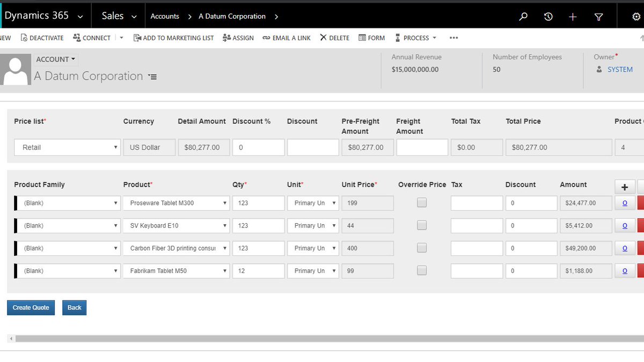Screen dimensions: 644x362
Task: Delete the Proseware Tablet row red button
Action: coord(640,203)
